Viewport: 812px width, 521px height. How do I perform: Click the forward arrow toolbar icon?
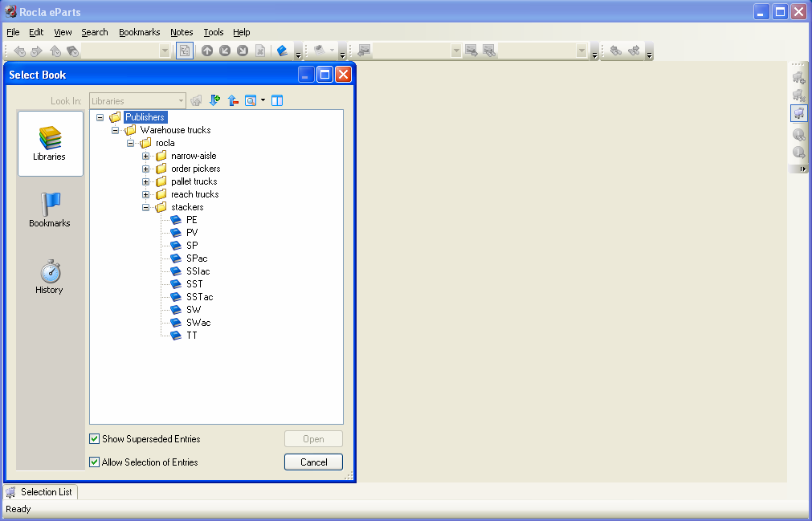tap(36, 51)
